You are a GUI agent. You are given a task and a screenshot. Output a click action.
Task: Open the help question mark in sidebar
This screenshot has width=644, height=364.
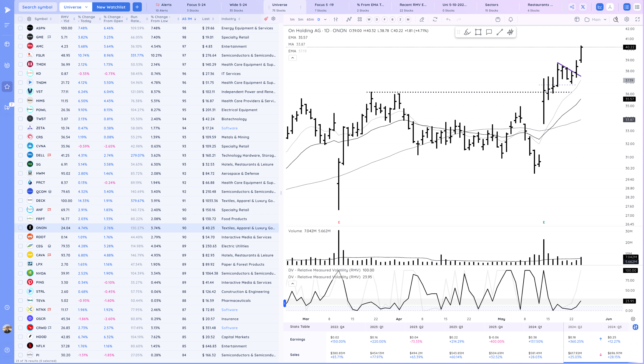pyautogui.click(x=7, y=350)
